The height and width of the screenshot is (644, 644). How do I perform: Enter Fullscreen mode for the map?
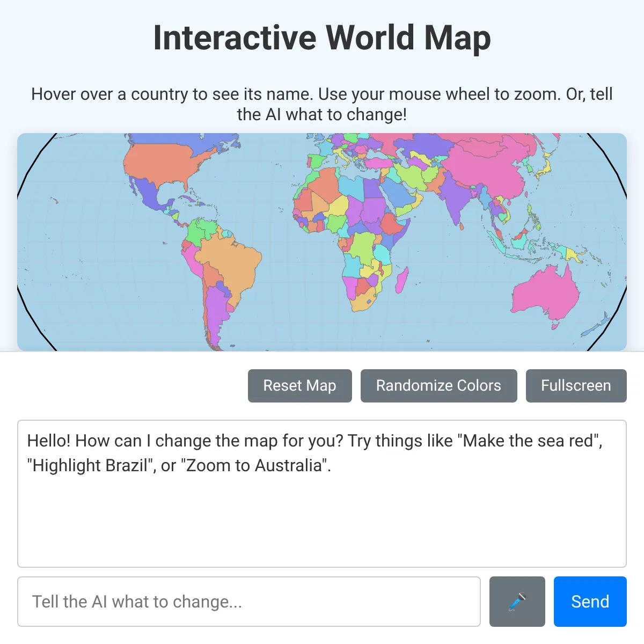click(x=576, y=386)
